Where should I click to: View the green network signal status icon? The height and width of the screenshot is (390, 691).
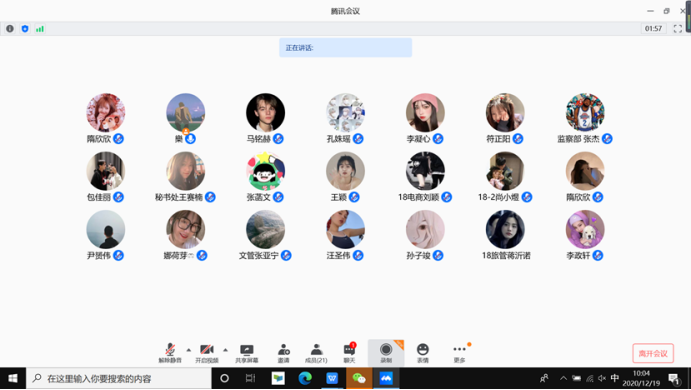click(x=40, y=29)
